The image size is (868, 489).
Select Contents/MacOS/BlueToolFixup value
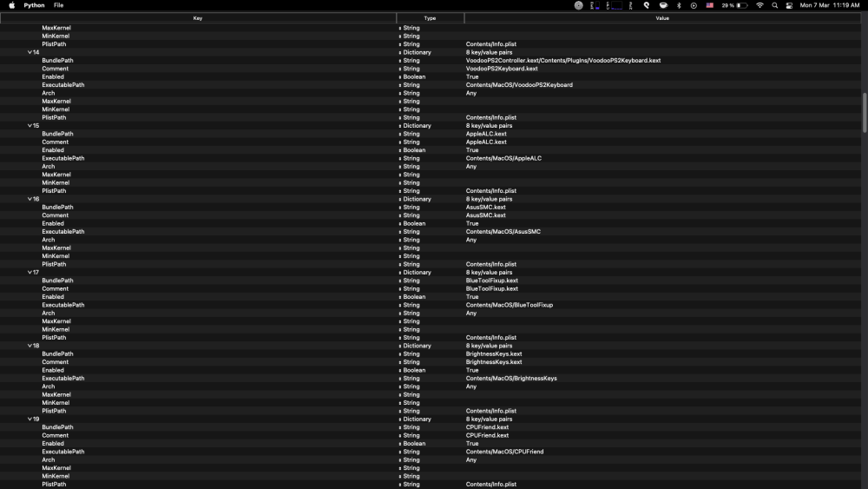click(510, 305)
